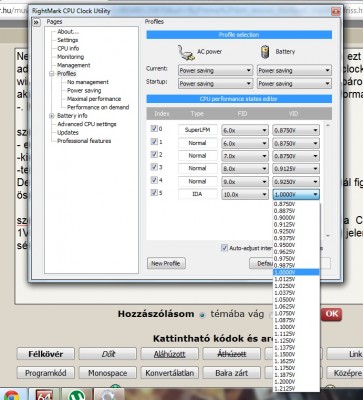Screen dimensions: 363x400
Task: Toggle the index 3 state checkbox
Action: coord(154,167)
